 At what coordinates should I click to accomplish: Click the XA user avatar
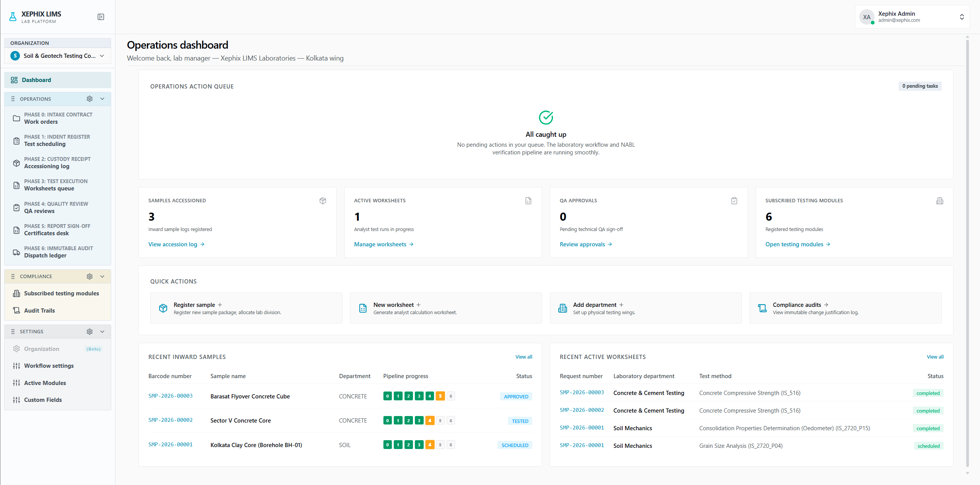[x=867, y=17]
